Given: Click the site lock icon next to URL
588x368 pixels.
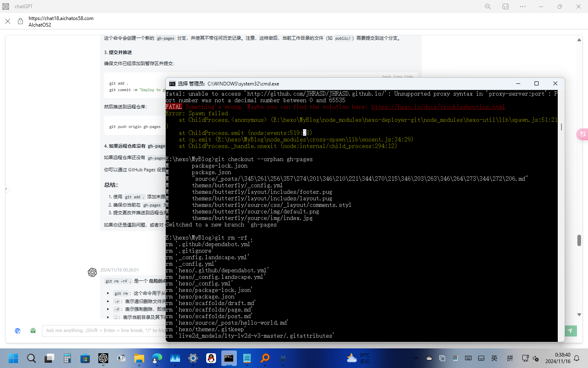Looking at the screenshot, I should click(20, 21).
